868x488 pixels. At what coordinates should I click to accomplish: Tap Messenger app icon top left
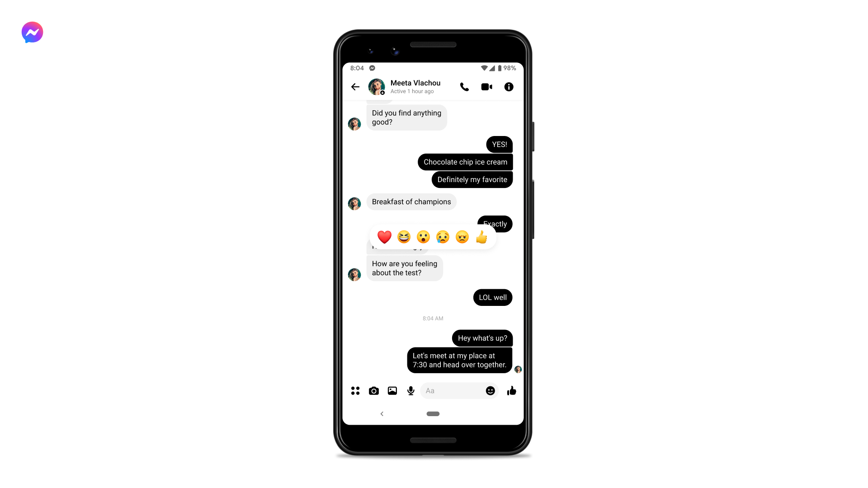pyautogui.click(x=32, y=32)
